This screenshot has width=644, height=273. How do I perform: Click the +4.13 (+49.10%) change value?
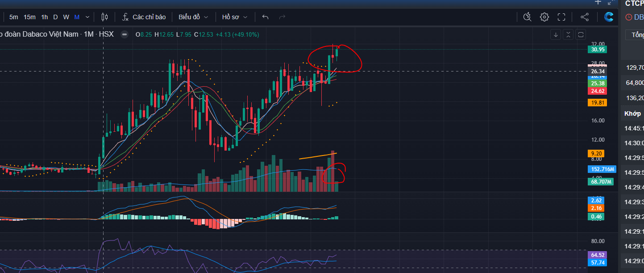coord(237,34)
